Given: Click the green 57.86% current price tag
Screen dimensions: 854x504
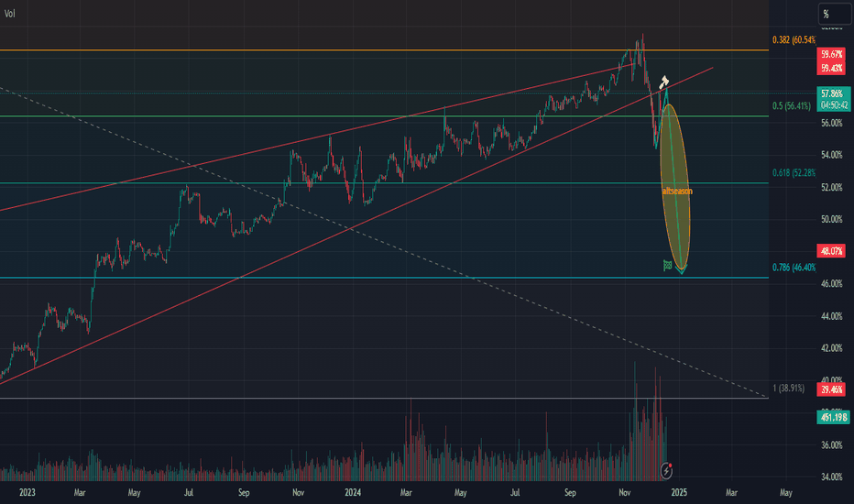Looking at the screenshot, I should point(833,93).
